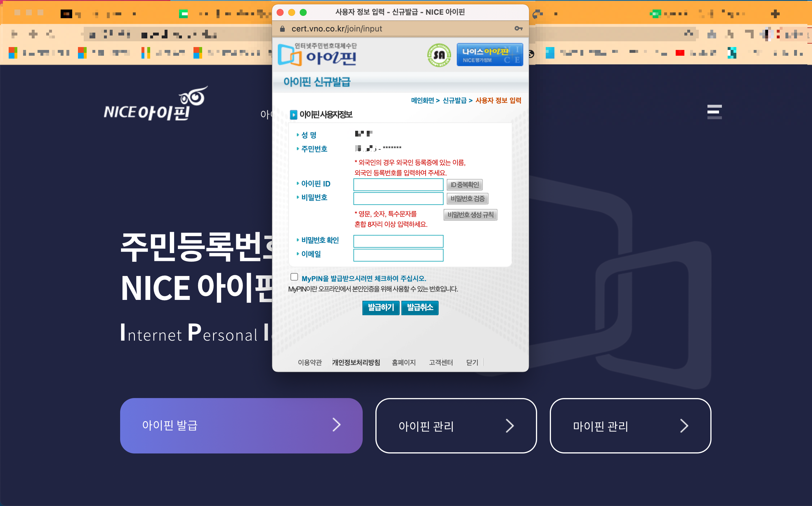The width and height of the screenshot is (812, 506).
Task: Click the 마이핀 관리 card on main page
Action: [631, 426]
